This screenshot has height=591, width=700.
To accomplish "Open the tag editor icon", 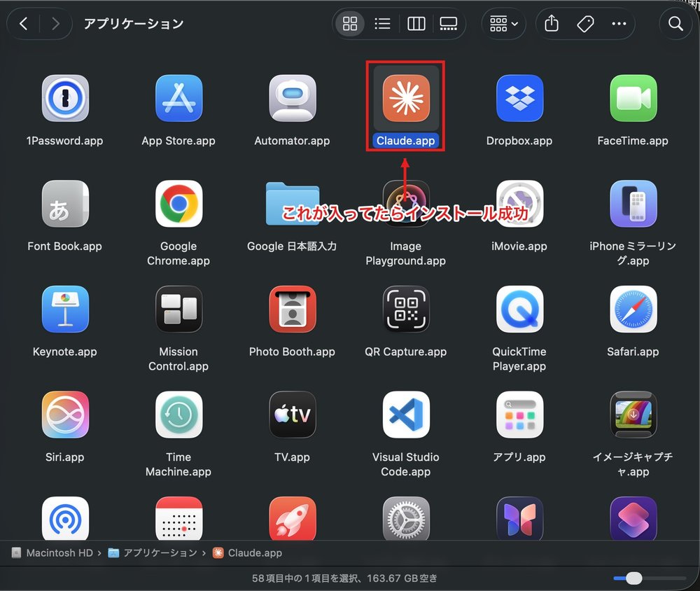I will [x=585, y=23].
